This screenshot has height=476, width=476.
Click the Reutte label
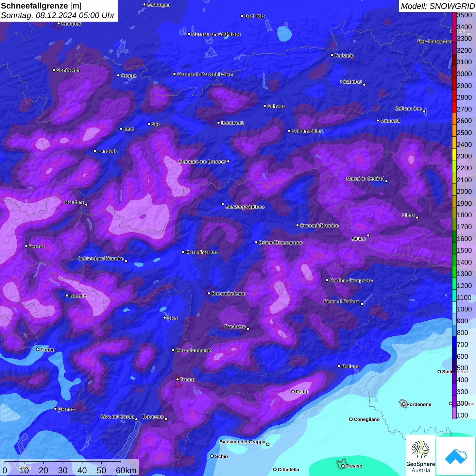point(129,75)
